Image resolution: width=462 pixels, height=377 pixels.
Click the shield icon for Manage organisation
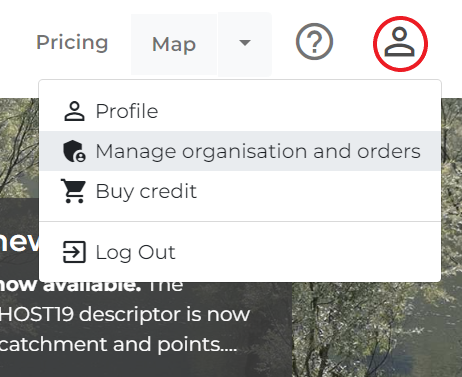pos(74,151)
